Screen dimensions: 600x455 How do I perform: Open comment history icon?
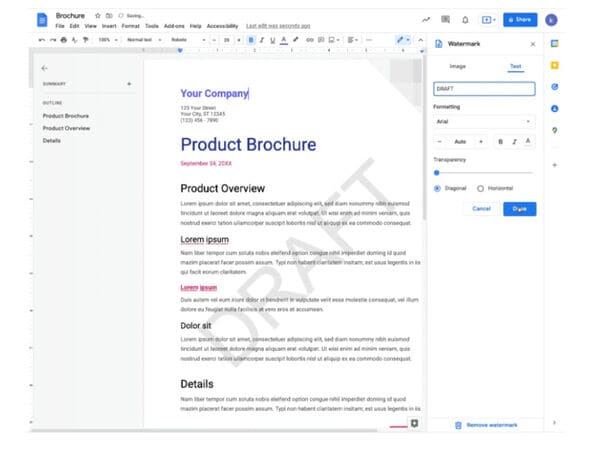tap(445, 20)
